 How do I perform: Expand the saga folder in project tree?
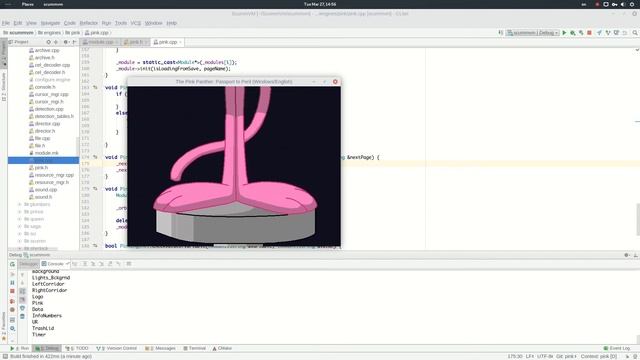[20, 227]
